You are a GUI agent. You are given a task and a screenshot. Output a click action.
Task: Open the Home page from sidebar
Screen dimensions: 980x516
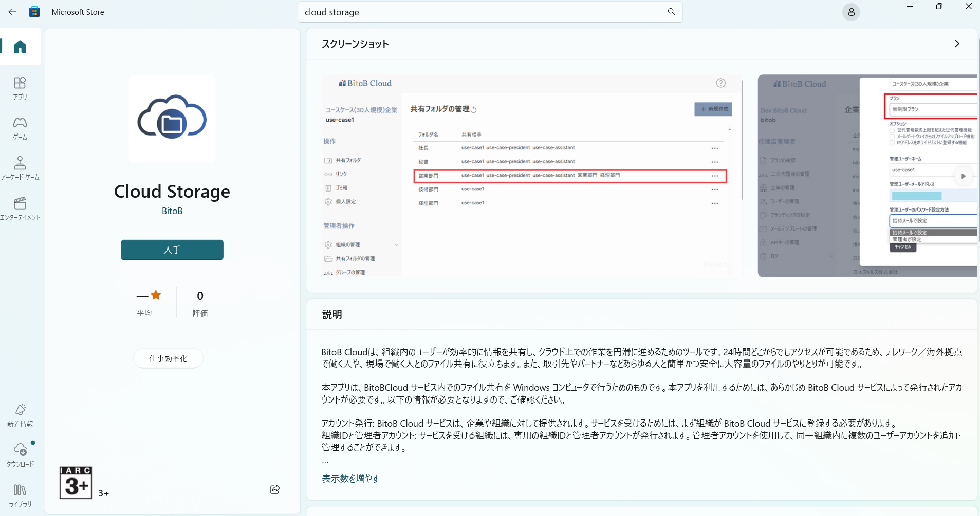20,47
